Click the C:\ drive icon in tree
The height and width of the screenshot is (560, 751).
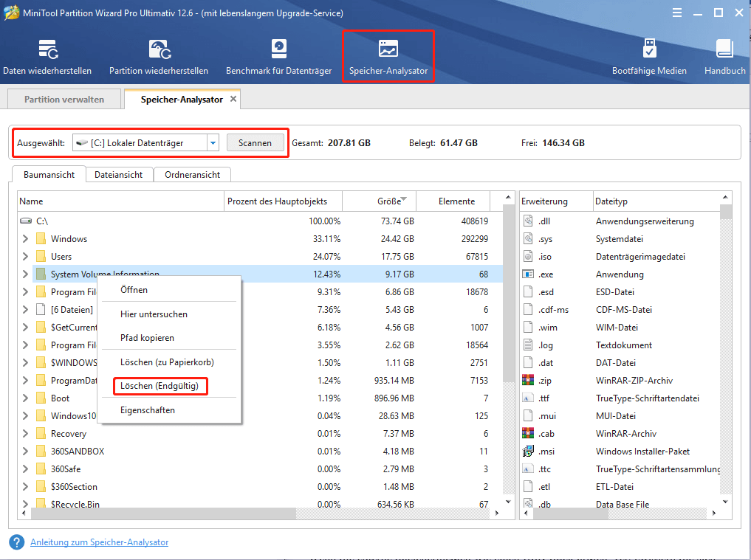point(26,221)
